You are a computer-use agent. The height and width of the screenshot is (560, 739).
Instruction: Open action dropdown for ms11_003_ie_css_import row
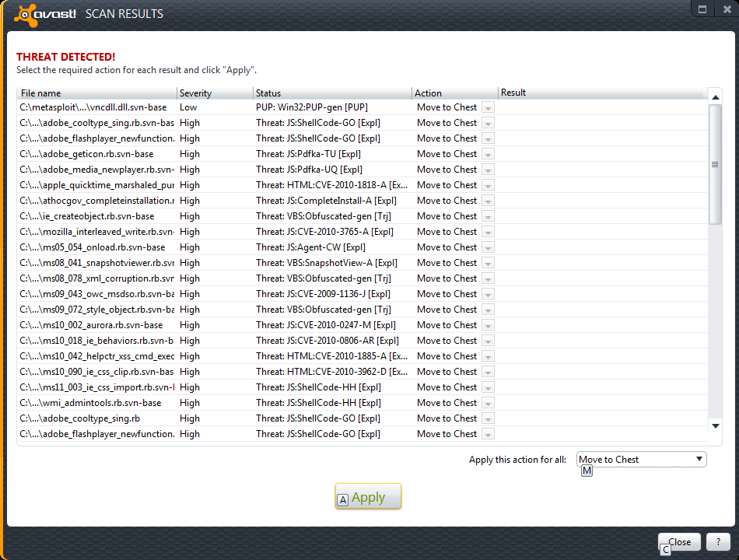pos(489,388)
